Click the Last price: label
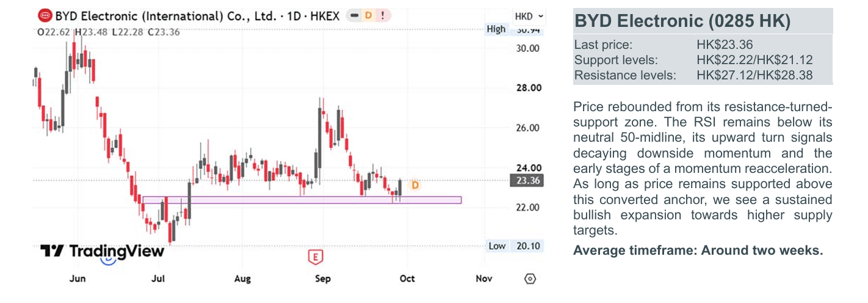The height and width of the screenshot is (303, 868). coord(604,45)
